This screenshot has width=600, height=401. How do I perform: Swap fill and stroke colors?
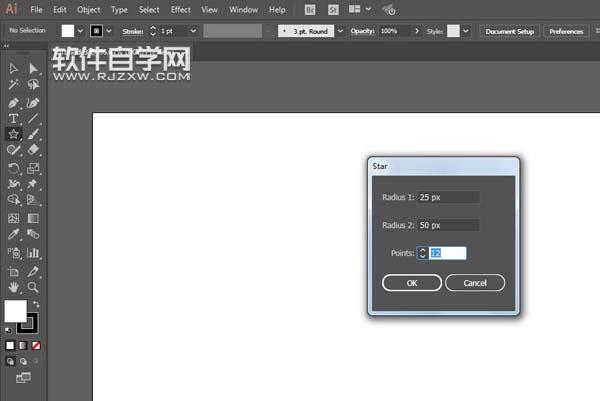coord(36,304)
